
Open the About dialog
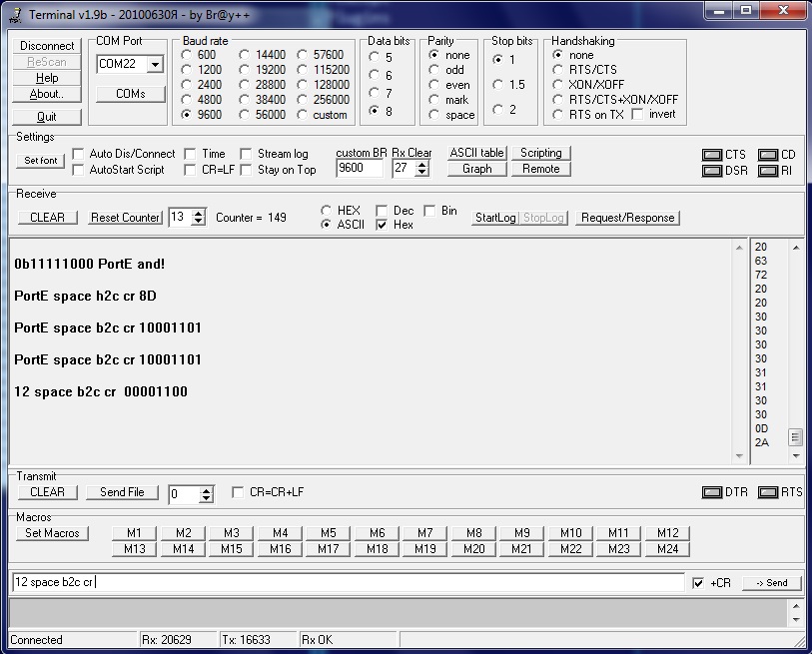(x=47, y=94)
